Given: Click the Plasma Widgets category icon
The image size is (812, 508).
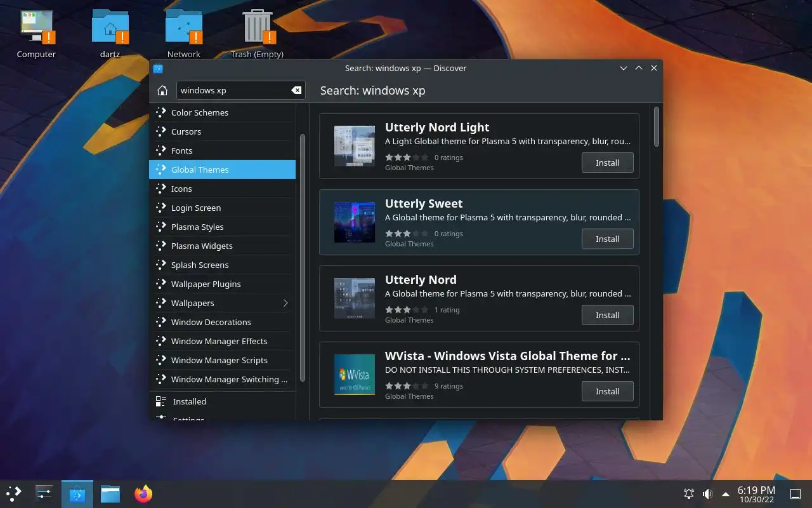Looking at the screenshot, I should coord(160,246).
